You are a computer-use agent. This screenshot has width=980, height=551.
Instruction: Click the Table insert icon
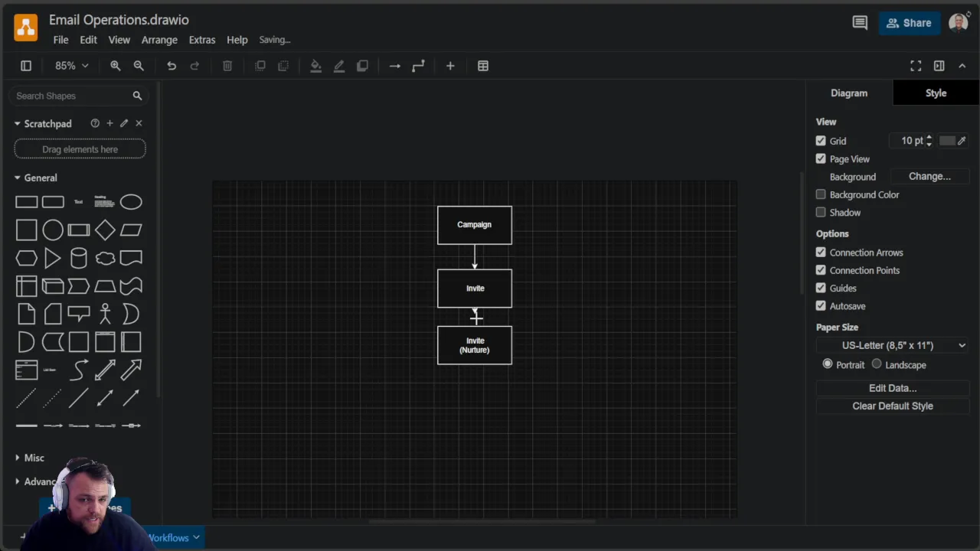[483, 66]
